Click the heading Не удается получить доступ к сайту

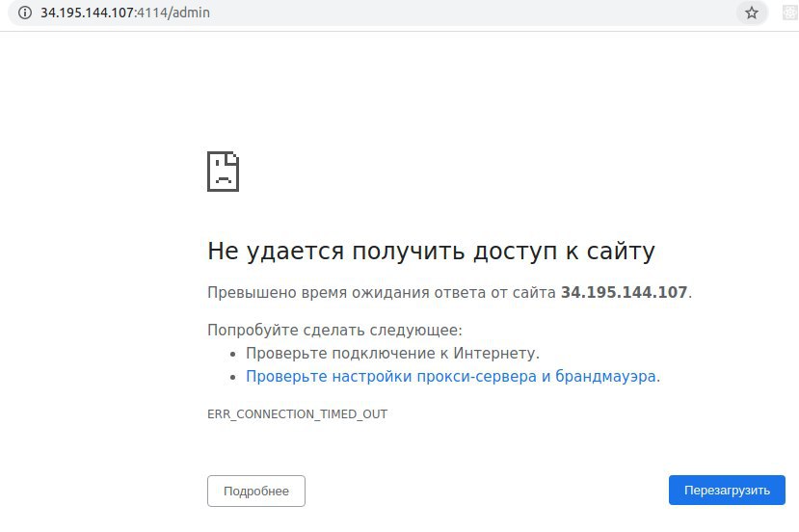point(431,252)
